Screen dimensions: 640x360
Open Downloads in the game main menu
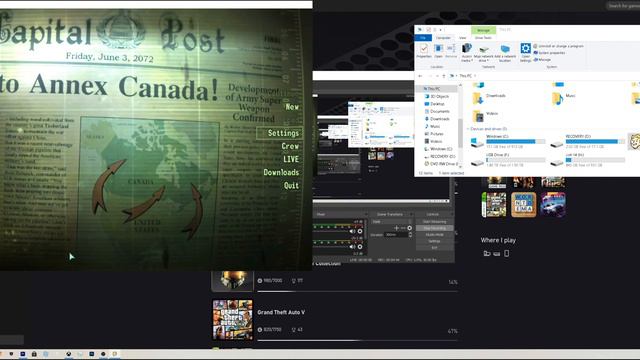click(281, 172)
